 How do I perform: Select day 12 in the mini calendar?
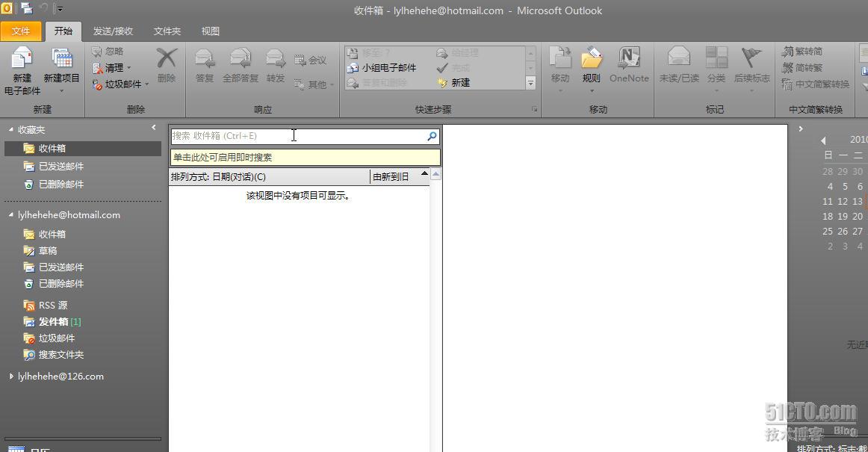843,201
